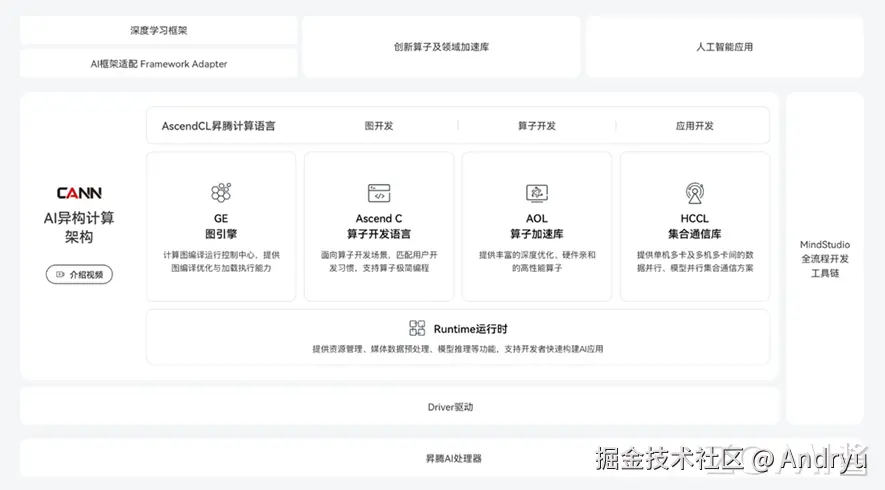Select the 应用开发 tab
This screenshot has width=885, height=490.
click(x=695, y=126)
